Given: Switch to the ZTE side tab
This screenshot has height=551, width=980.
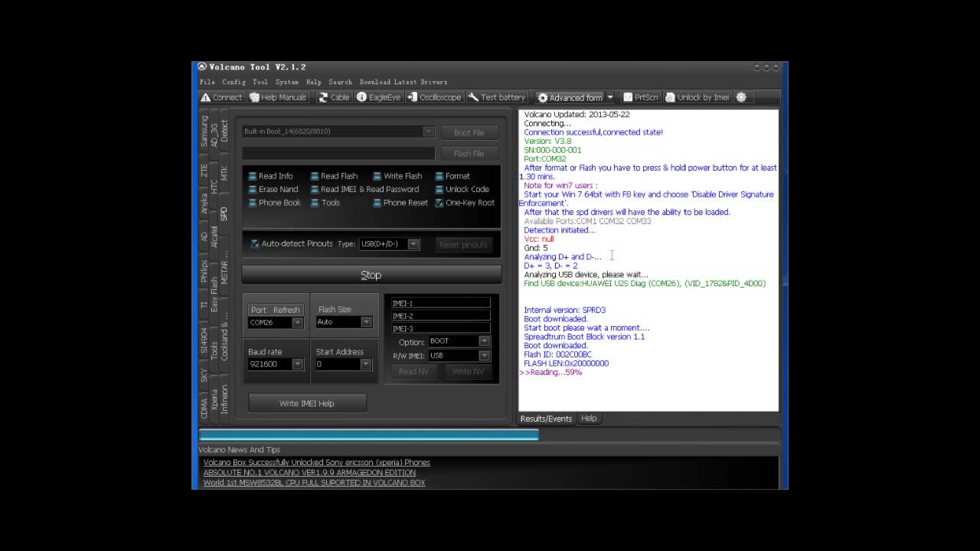Looking at the screenshot, I should (x=204, y=170).
